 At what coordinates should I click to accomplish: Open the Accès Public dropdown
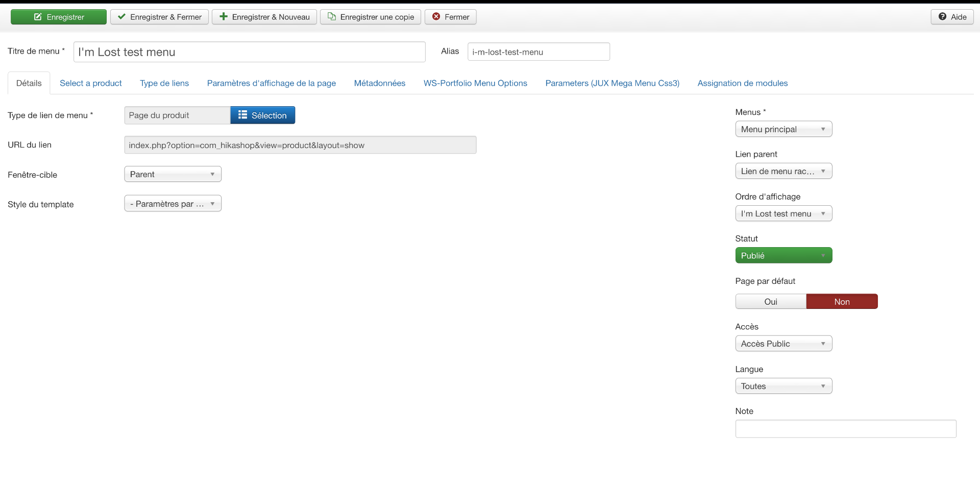tap(783, 344)
